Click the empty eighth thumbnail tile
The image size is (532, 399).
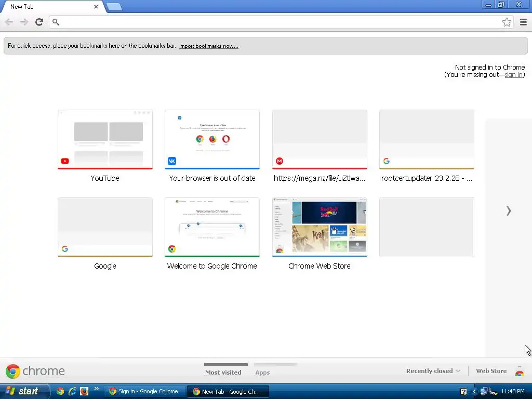pos(427,228)
